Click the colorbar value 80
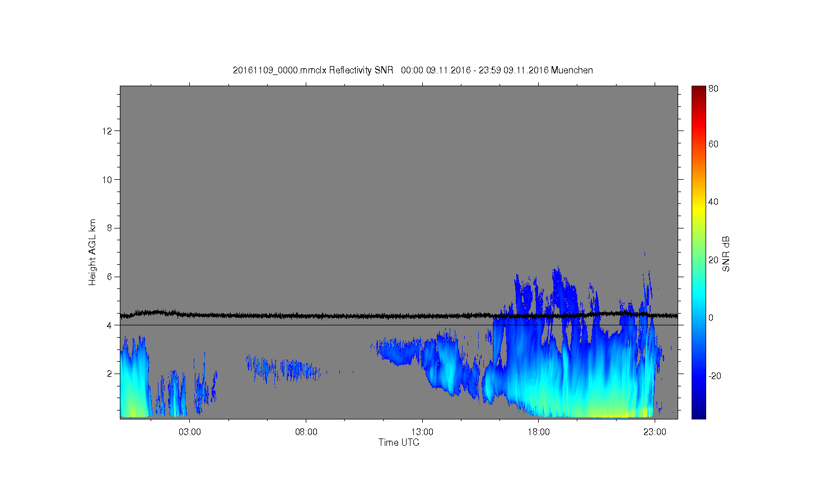840x504 pixels. pyautogui.click(x=713, y=88)
